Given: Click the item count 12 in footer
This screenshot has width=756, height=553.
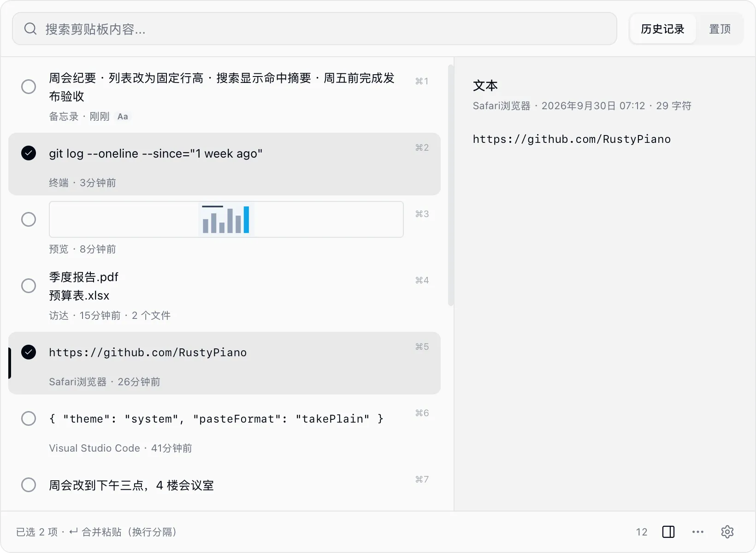Looking at the screenshot, I should click(x=642, y=532).
